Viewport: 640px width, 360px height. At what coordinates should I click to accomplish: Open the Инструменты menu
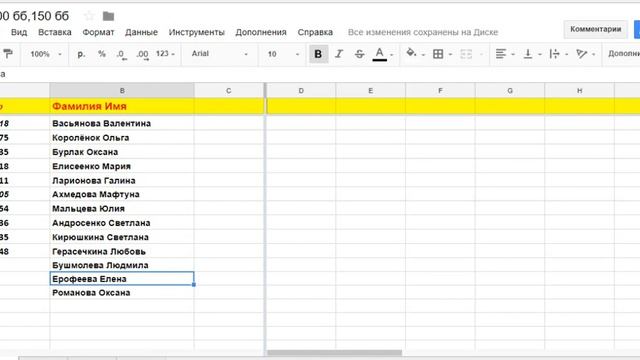pos(196,32)
